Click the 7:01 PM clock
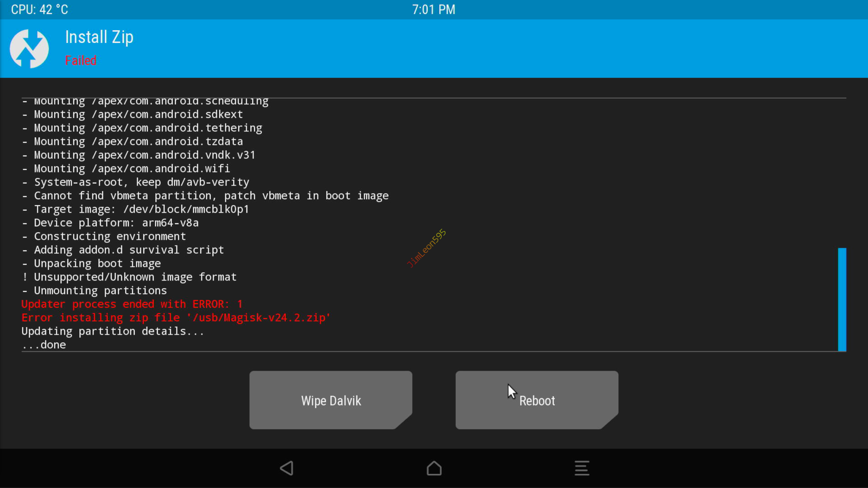868x488 pixels. point(434,9)
